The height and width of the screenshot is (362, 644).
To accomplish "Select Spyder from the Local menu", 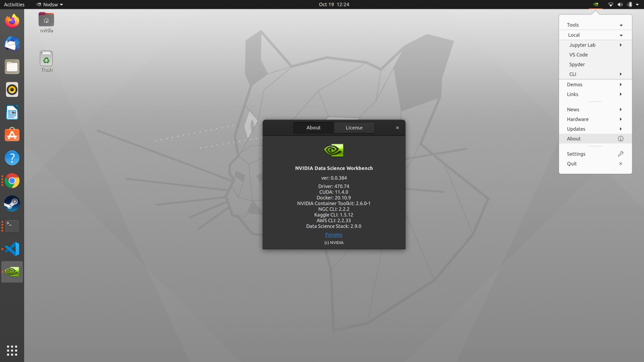I will 577,65.
